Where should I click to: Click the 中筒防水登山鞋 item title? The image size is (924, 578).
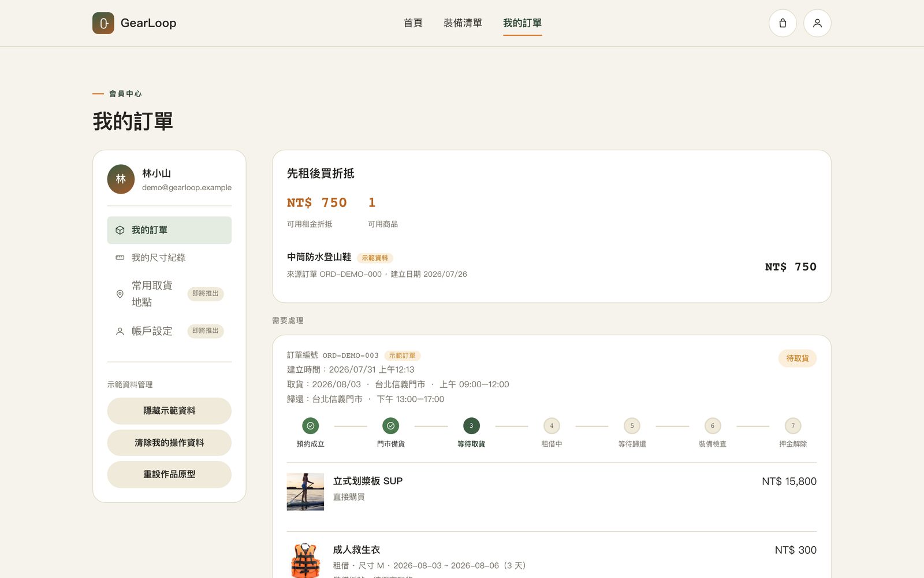[319, 257]
